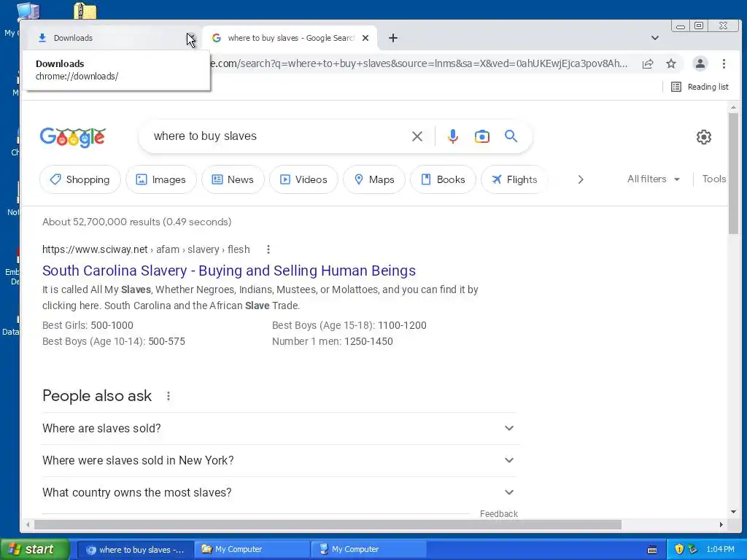Filter results by Maps

374,179
